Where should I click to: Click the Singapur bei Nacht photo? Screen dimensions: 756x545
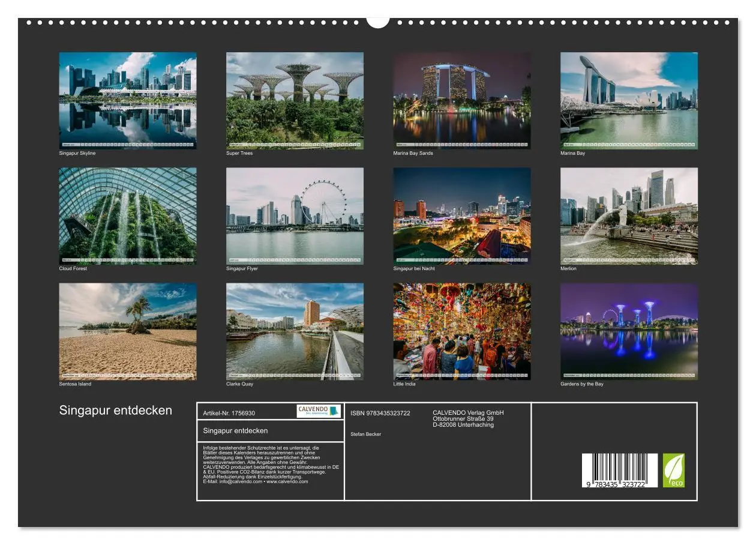pos(462,216)
